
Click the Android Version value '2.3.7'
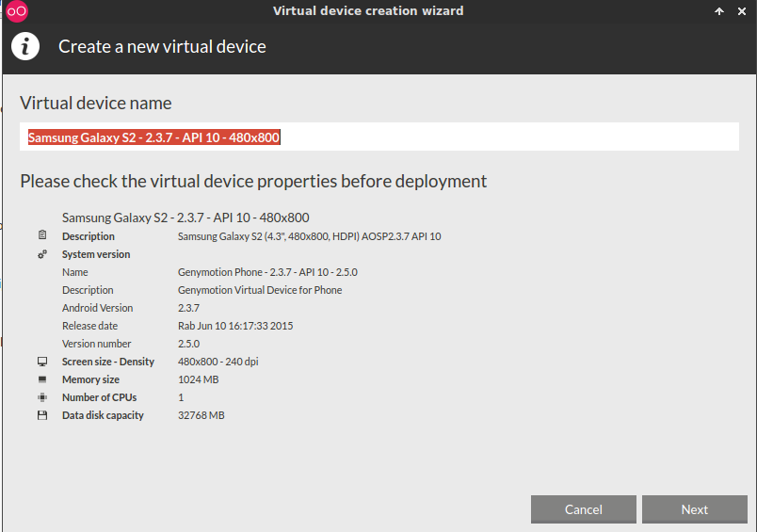pos(188,308)
